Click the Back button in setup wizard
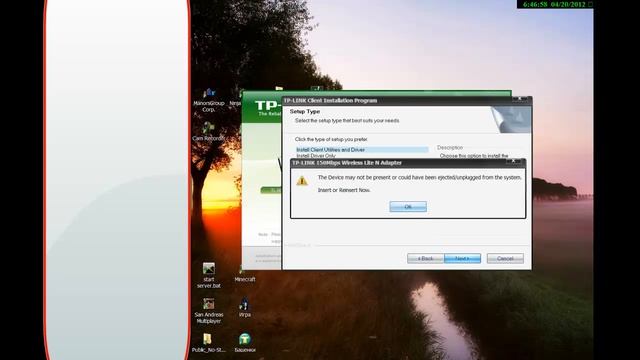 coord(425,258)
